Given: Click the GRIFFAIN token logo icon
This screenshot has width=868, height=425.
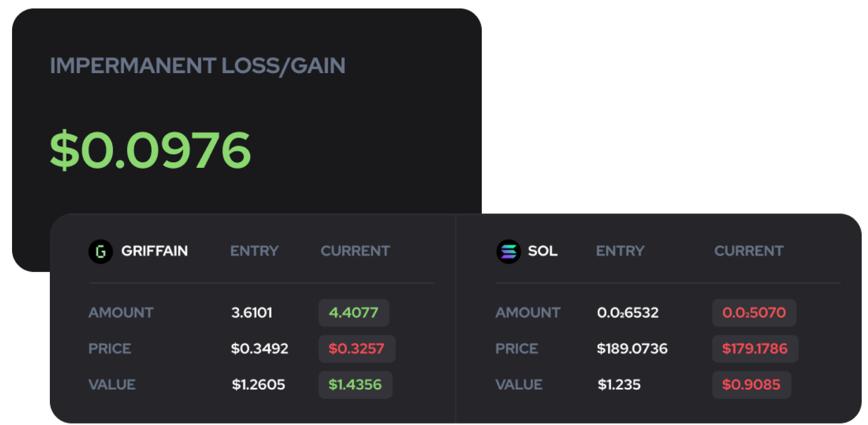Looking at the screenshot, I should (x=101, y=251).
